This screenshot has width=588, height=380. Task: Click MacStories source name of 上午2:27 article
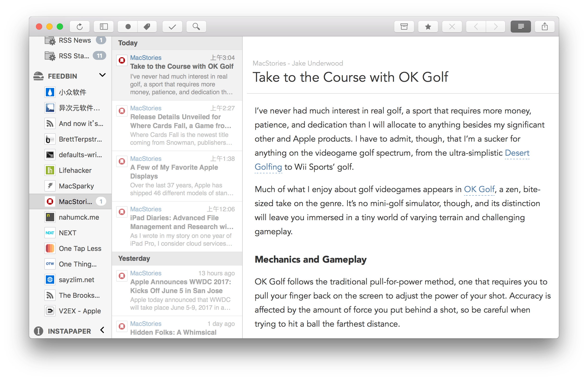(x=146, y=108)
